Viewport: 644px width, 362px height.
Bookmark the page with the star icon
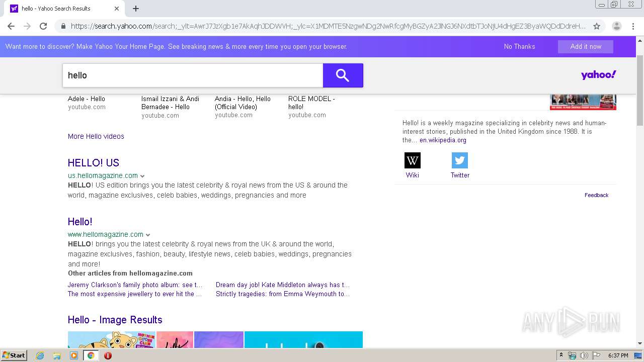click(x=597, y=26)
